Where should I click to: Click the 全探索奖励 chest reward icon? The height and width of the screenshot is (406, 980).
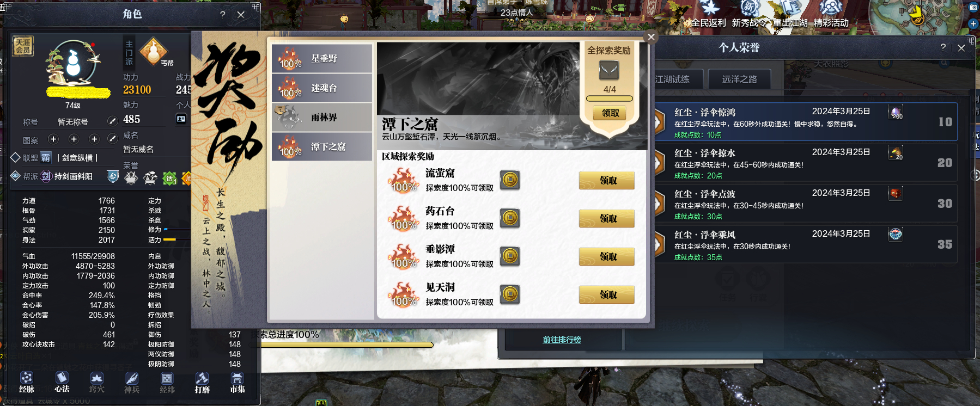coord(609,70)
